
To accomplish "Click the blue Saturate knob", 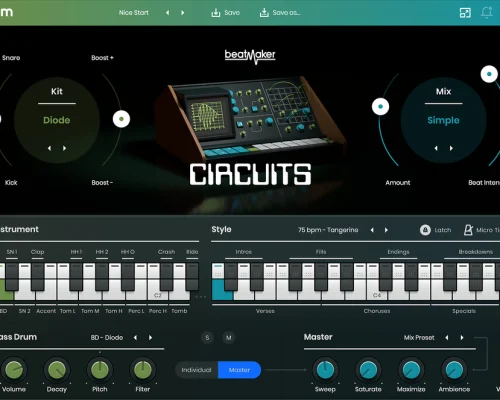I will pos(368,370).
